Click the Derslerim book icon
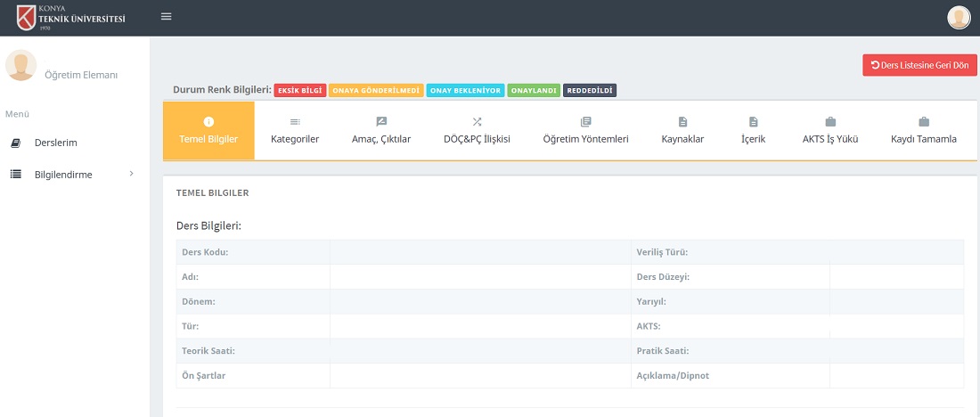Screen dimensions: 980x417 (15, 143)
